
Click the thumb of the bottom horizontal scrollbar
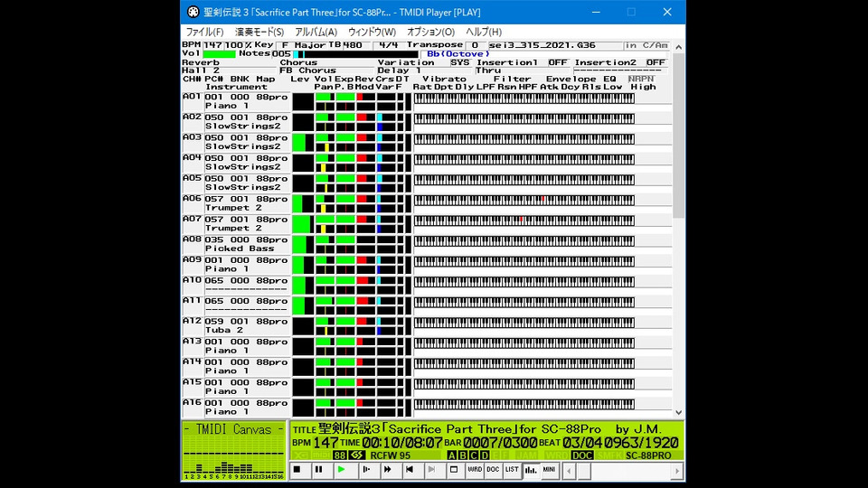pos(583,472)
